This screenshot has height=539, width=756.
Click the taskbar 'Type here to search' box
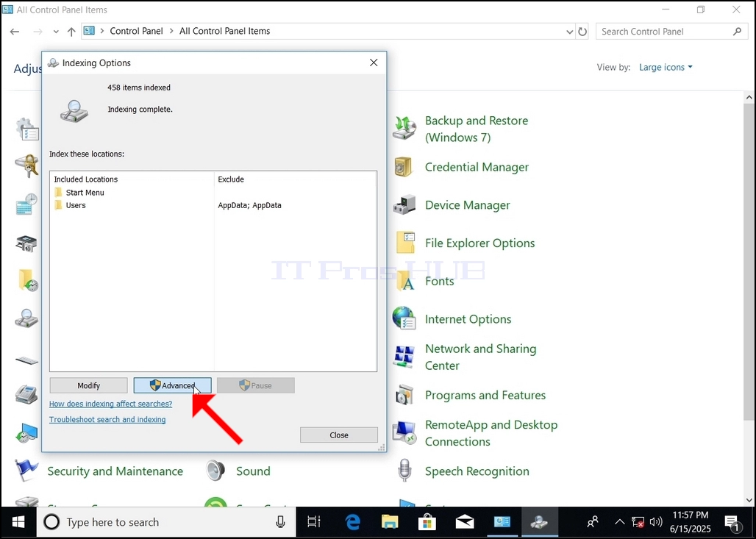point(166,521)
